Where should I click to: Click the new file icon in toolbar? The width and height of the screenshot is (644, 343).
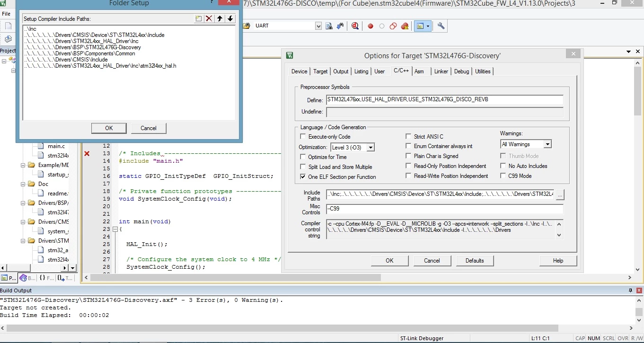pyautogui.click(x=8, y=26)
